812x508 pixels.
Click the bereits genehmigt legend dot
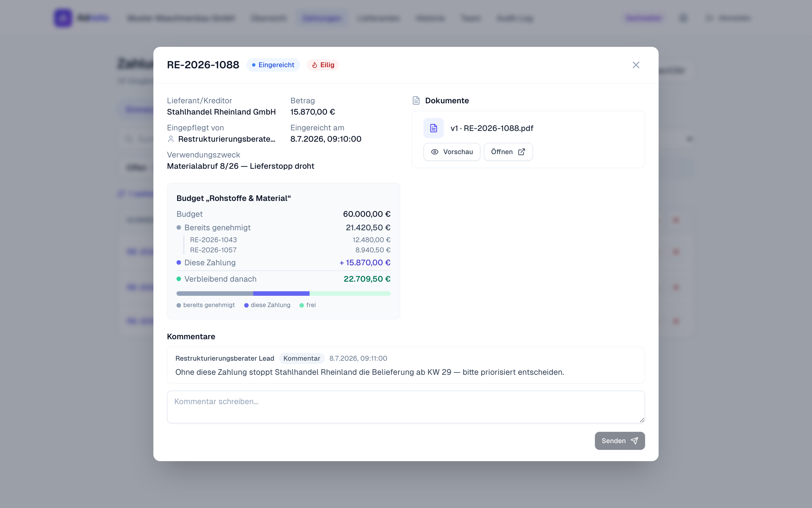[x=178, y=305]
